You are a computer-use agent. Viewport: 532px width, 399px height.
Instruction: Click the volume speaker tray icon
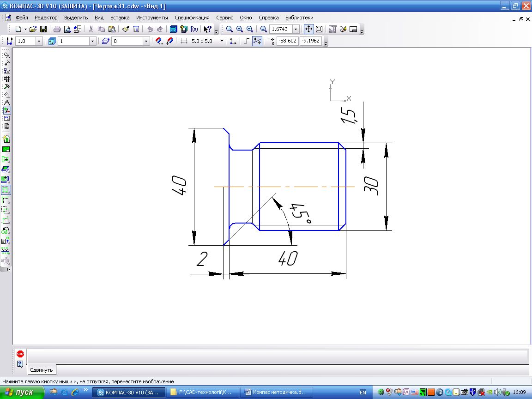pos(498,392)
